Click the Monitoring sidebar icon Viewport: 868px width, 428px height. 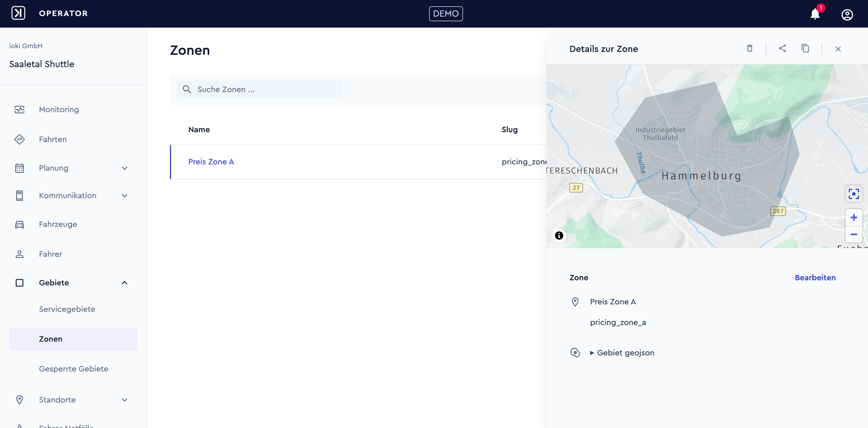(x=20, y=110)
